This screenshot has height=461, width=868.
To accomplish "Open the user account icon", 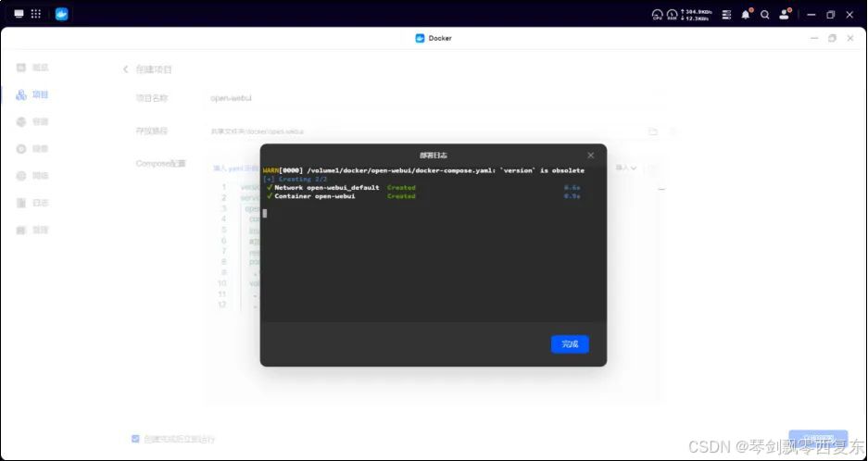I will click(x=785, y=15).
